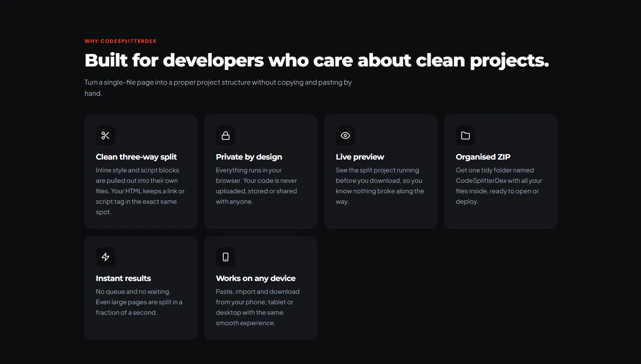
Task: Select the Private by design heading
Action: point(249,157)
